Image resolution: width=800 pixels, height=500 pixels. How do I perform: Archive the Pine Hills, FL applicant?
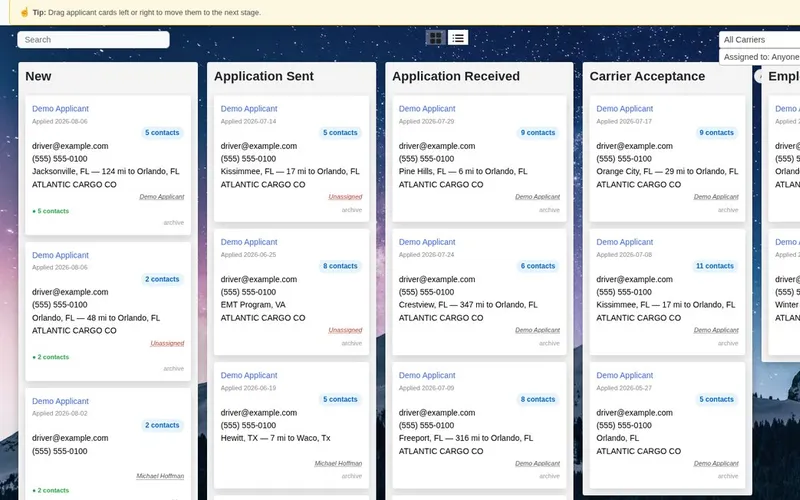tap(549, 210)
